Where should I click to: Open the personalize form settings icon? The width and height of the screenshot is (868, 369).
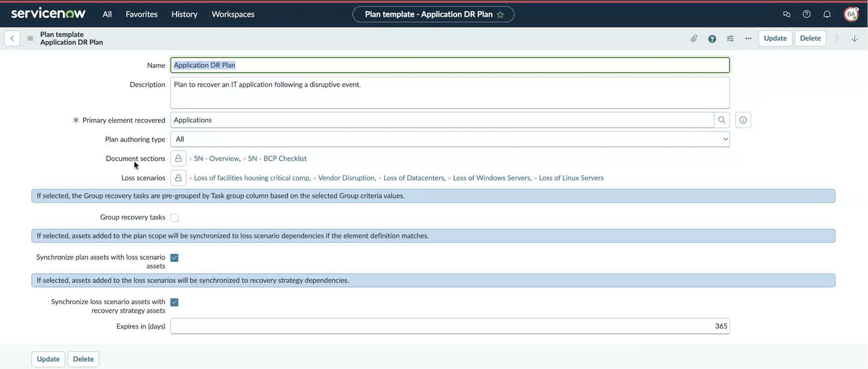pos(730,38)
